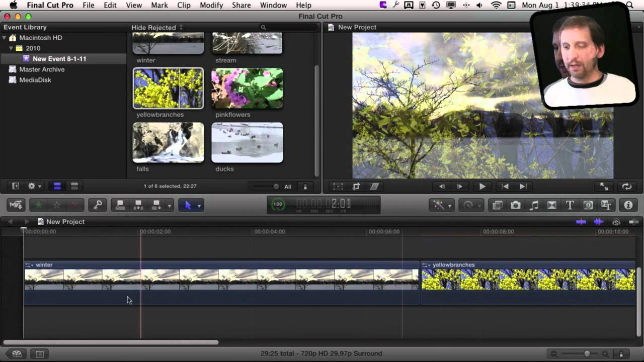Toggle video skimming in timeline

tap(581, 222)
